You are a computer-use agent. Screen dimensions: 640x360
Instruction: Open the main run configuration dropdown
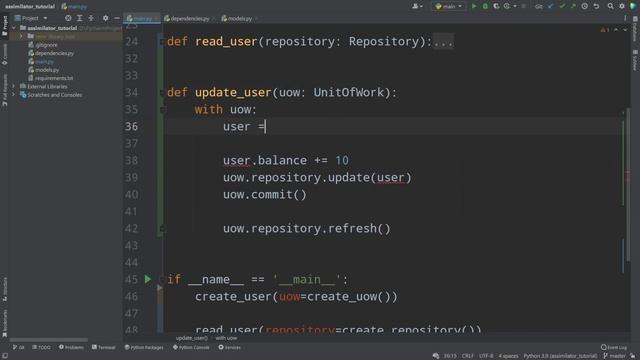[448, 6]
